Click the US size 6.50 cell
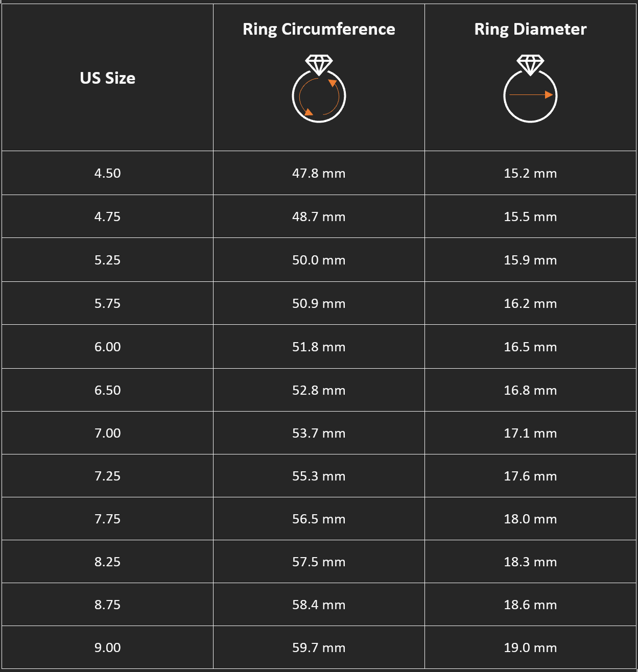 tap(108, 390)
